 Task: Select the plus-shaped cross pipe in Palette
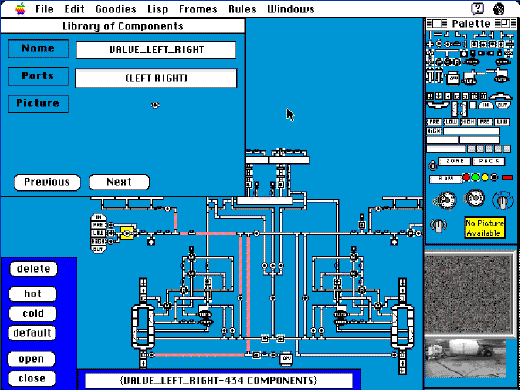[x=430, y=44]
